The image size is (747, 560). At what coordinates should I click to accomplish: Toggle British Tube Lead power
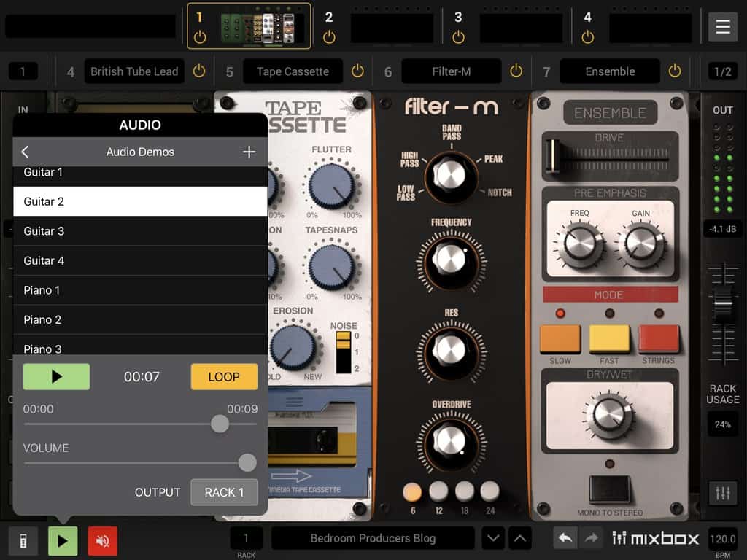[199, 71]
